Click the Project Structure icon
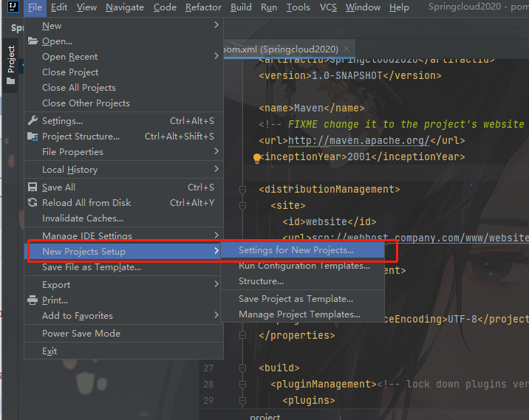529x420 pixels. 33,137
